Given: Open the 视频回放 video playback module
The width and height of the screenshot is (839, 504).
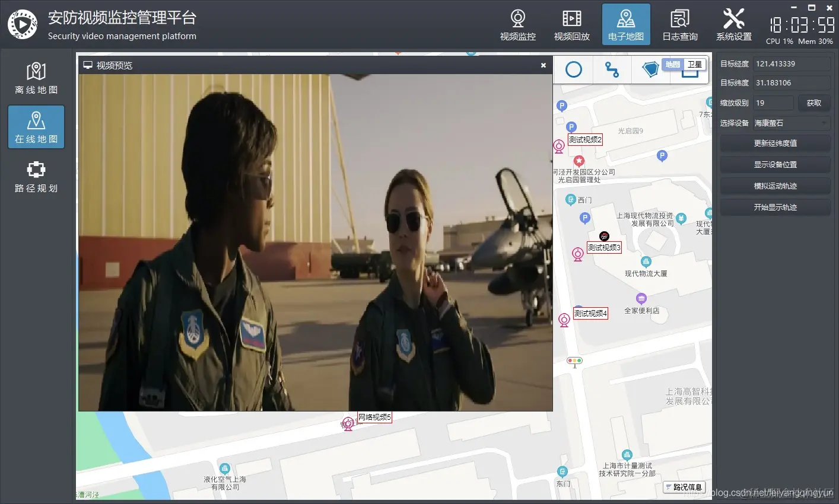Looking at the screenshot, I should pyautogui.click(x=571, y=24).
